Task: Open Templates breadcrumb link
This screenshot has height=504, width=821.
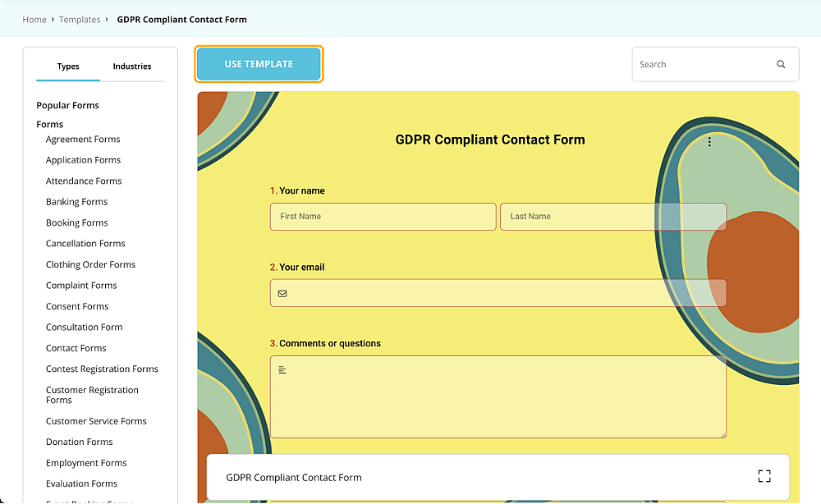Action: click(80, 20)
